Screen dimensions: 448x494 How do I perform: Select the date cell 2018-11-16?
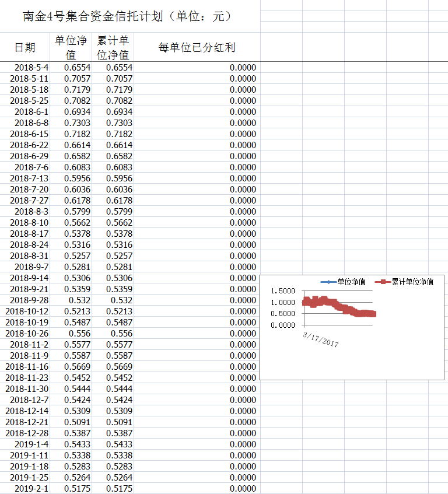tap(25, 366)
